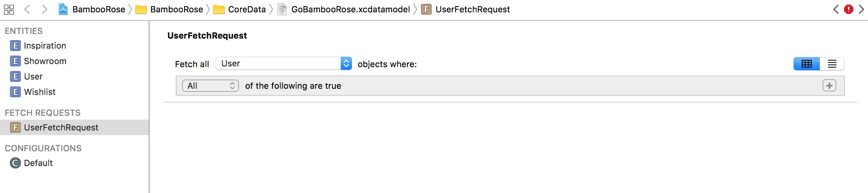Open the All/Any predicate popup
Image resolution: width=868 pixels, height=193 pixels.
210,86
